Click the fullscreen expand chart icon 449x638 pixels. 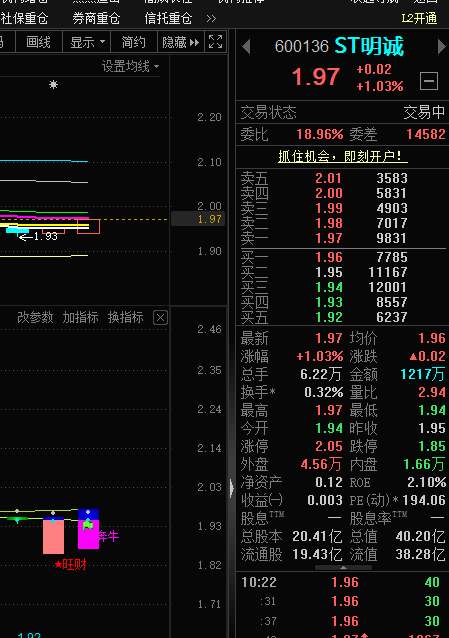click(215, 42)
